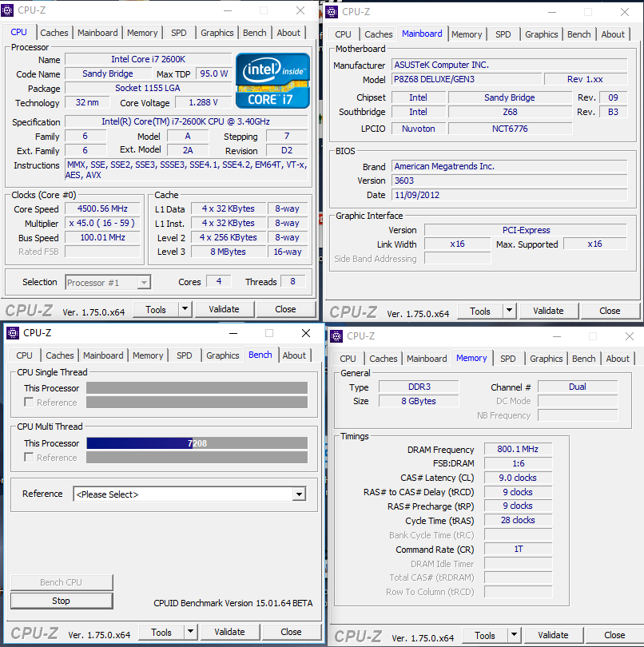Viewport: 644px width, 647px height.
Task: Click the Specification i7-2600K CPU @ 3.40GHz field
Action: pos(186,121)
